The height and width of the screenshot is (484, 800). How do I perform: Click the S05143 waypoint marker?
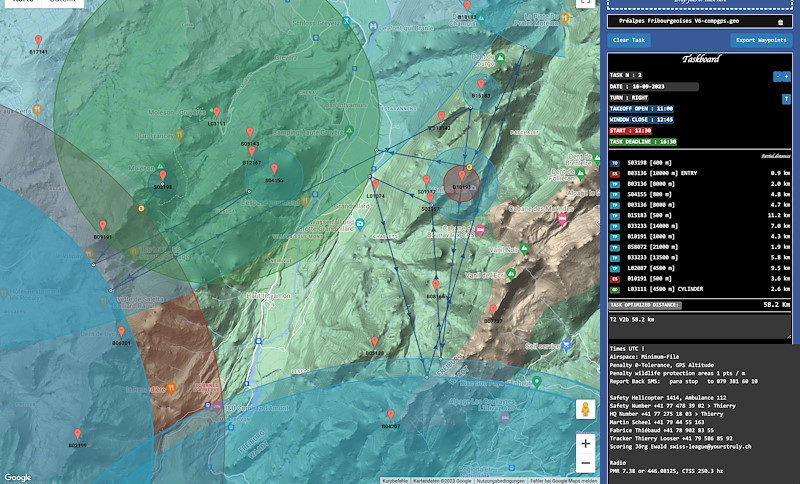pyautogui.click(x=250, y=133)
